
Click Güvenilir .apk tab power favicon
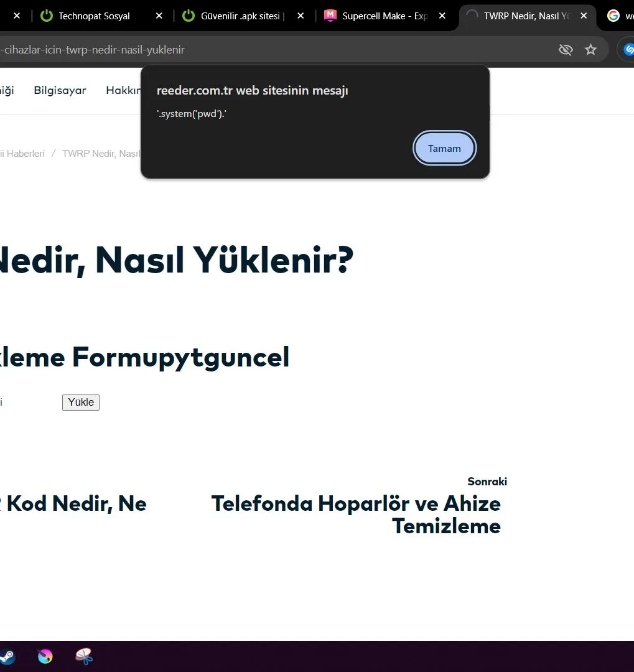(188, 16)
